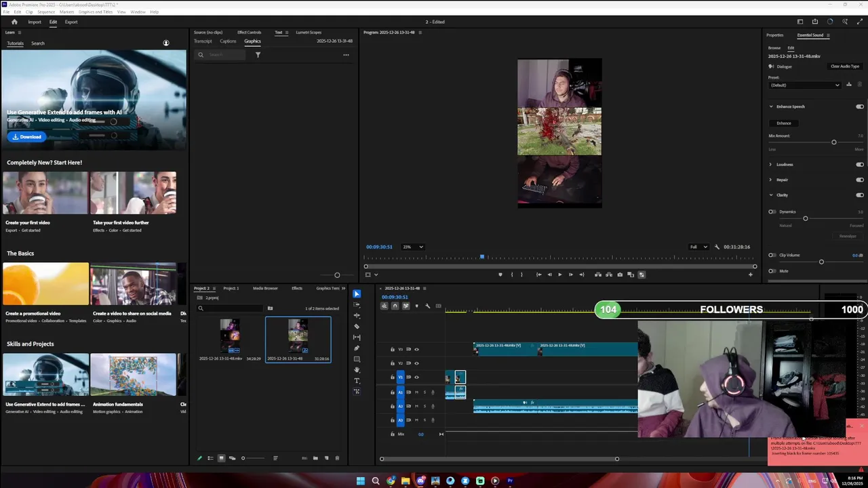
Task: Select the Type tool
Action: (357, 380)
